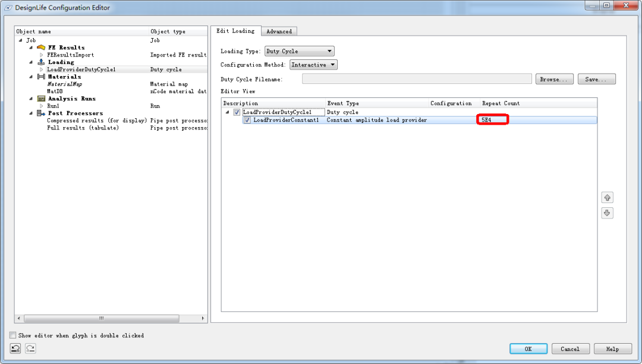Click the Description column header

(273, 103)
